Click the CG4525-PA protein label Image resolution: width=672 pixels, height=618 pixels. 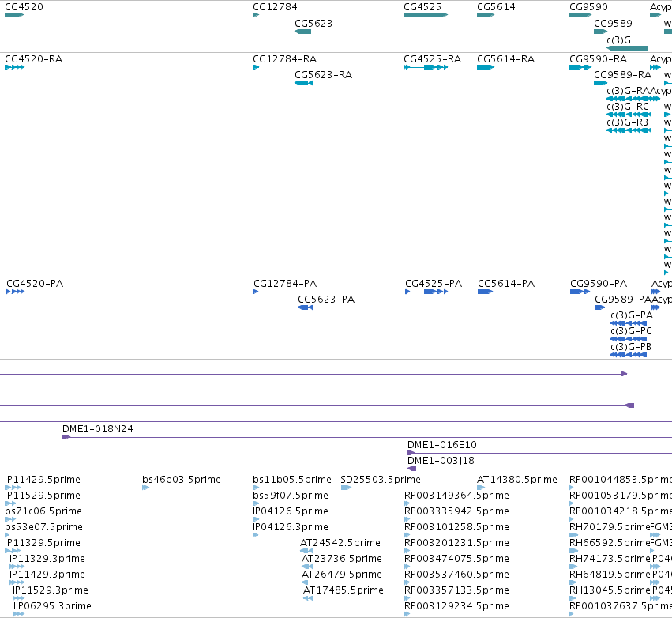[434, 284]
